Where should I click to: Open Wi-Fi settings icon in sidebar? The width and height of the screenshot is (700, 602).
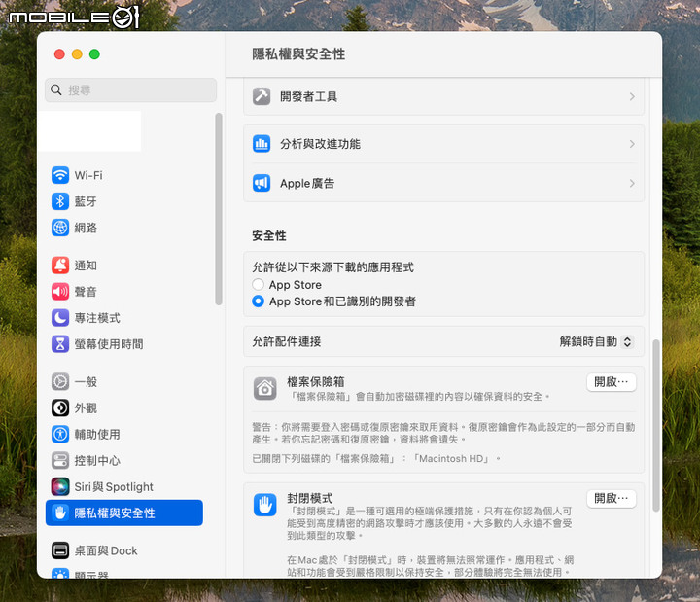pos(60,175)
